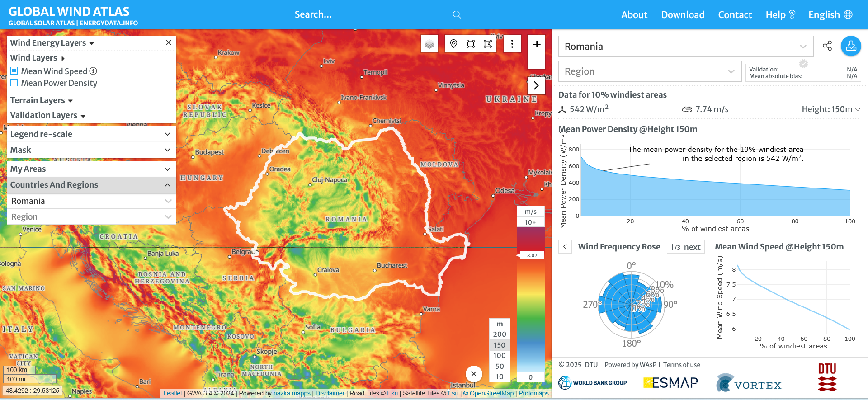This screenshot has width=868, height=400.
Task: Select the point marker tool
Action: [x=453, y=44]
